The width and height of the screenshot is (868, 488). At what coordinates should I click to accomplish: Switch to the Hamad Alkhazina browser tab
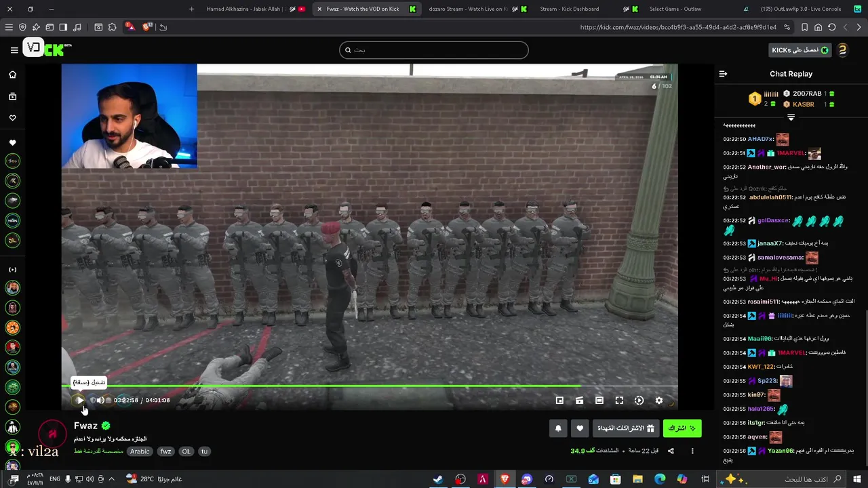[x=255, y=9]
